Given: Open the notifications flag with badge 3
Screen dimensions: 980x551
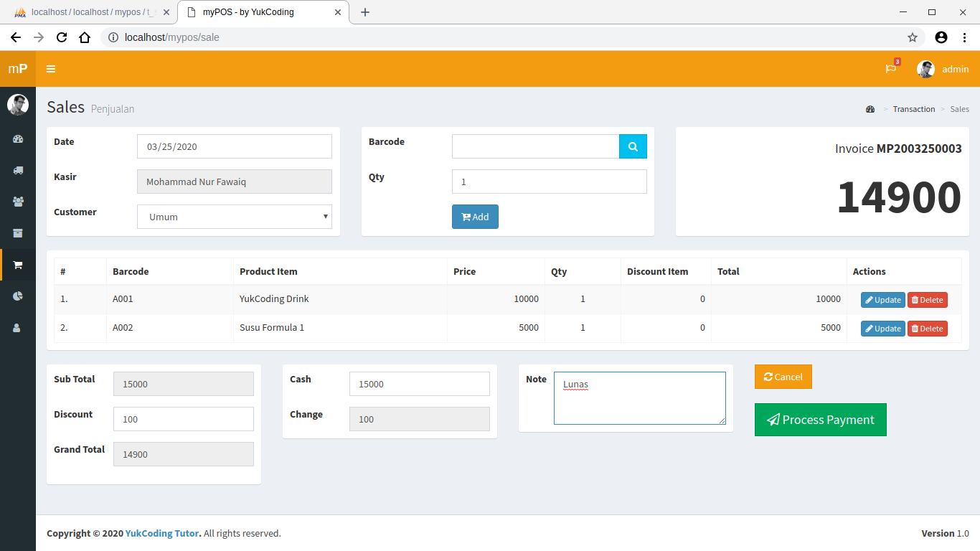Looking at the screenshot, I should click(890, 69).
